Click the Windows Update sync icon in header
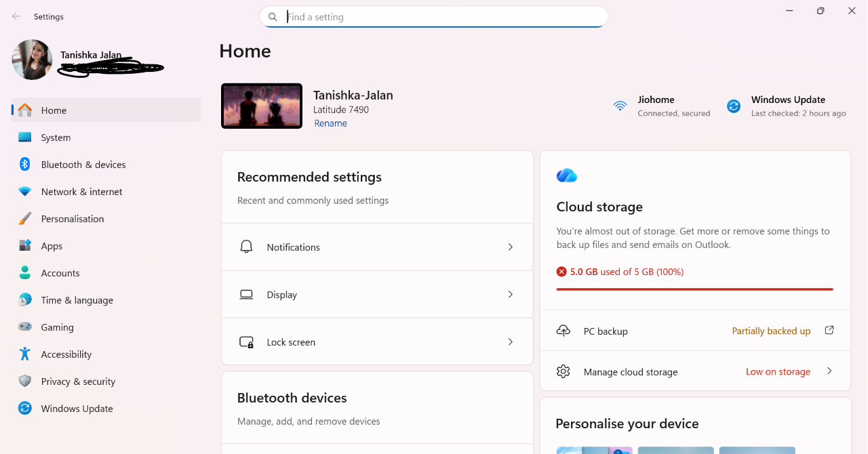 [734, 106]
